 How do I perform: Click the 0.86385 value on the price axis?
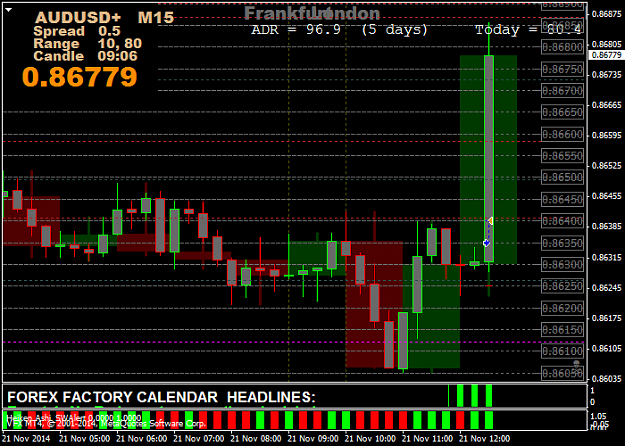click(607, 226)
